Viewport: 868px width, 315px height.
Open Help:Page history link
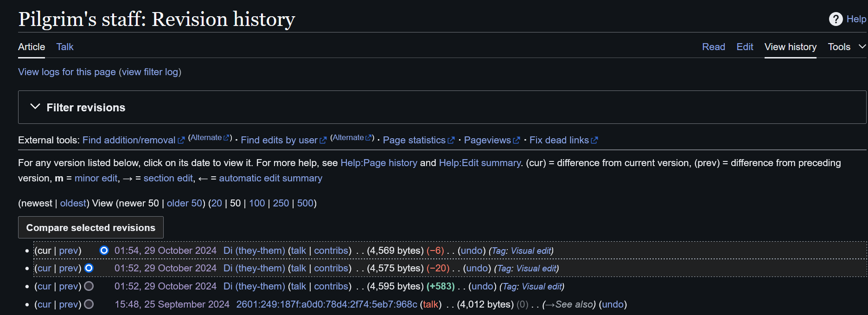click(379, 163)
